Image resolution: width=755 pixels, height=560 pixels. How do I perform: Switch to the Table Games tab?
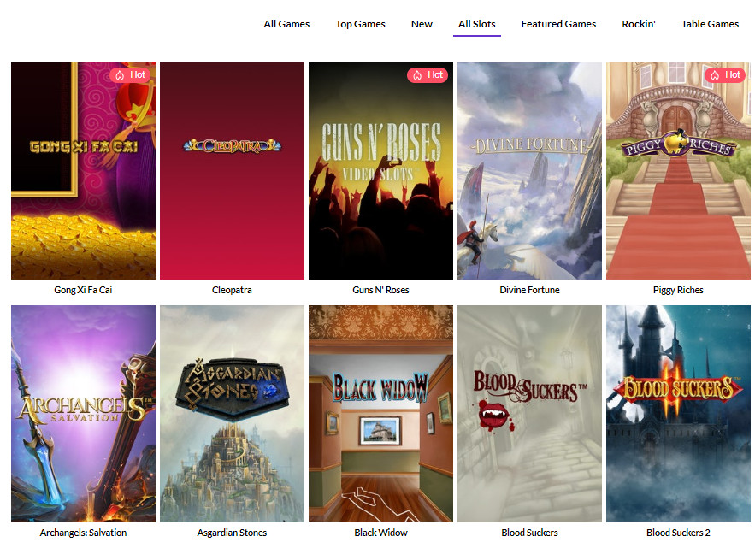[x=710, y=24]
